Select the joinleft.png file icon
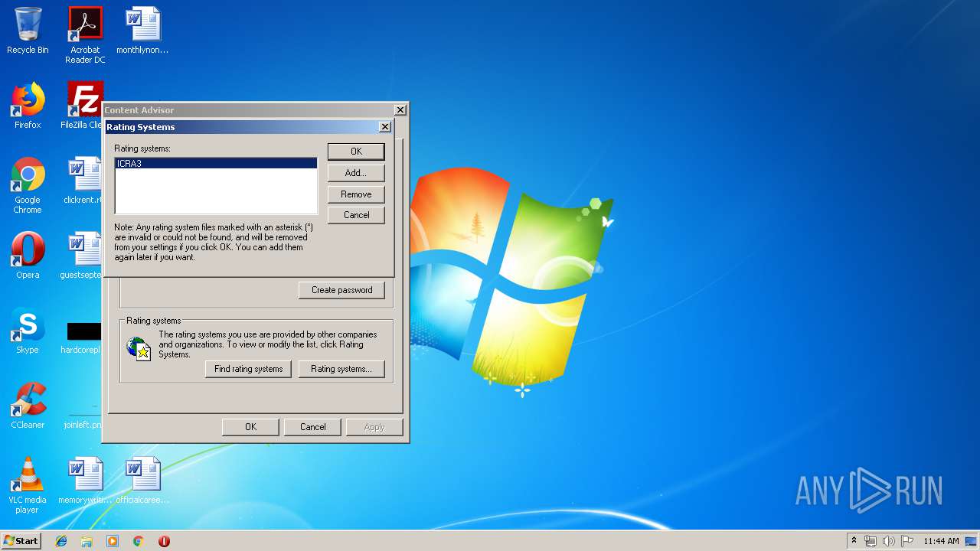This screenshot has height=551, width=980. (x=83, y=415)
